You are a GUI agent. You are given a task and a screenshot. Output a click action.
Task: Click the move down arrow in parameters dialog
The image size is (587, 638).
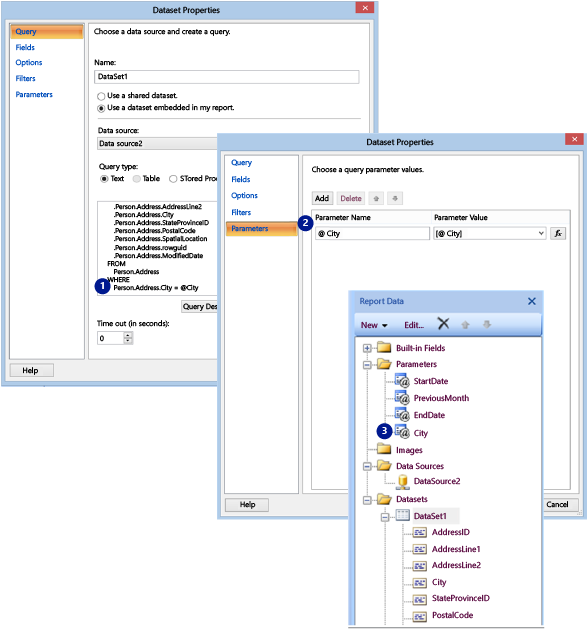coord(395,199)
